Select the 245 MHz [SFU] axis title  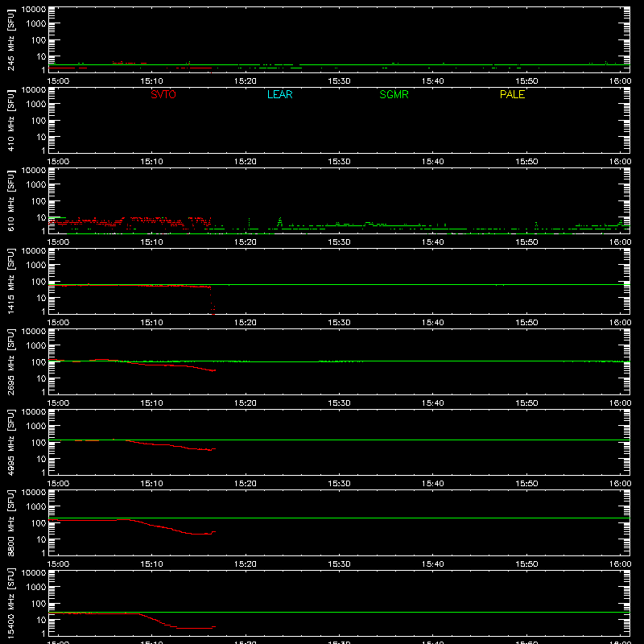10,40
